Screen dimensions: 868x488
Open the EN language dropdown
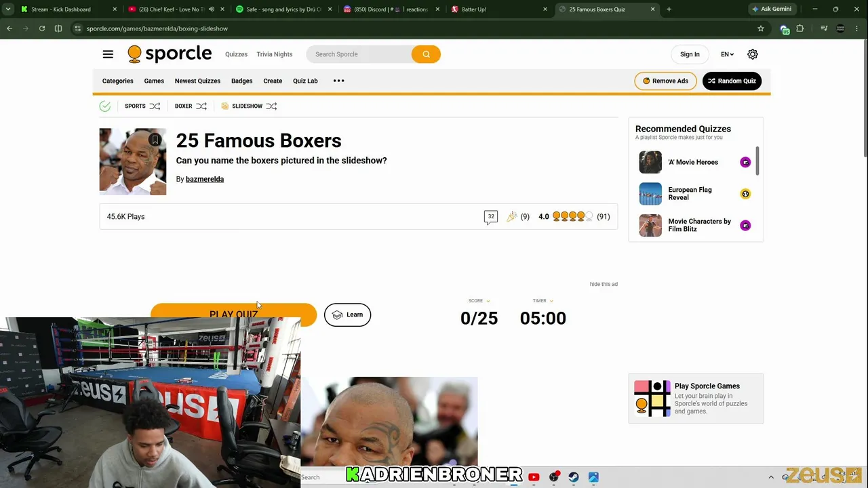727,54
